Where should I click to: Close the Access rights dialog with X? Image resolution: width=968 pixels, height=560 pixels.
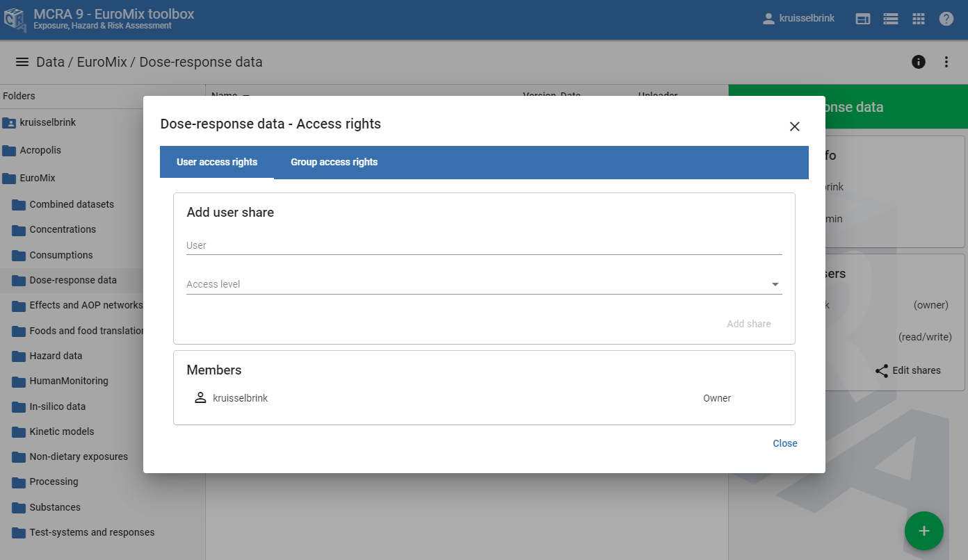[794, 126]
